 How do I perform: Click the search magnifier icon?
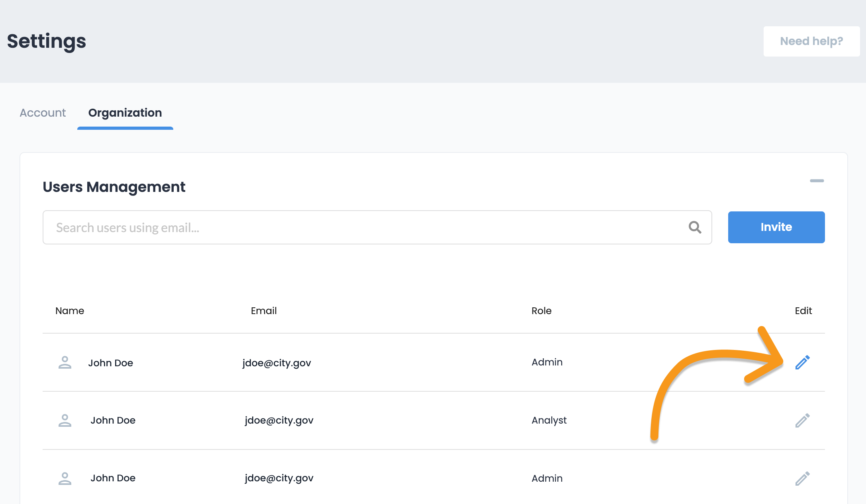tap(695, 227)
